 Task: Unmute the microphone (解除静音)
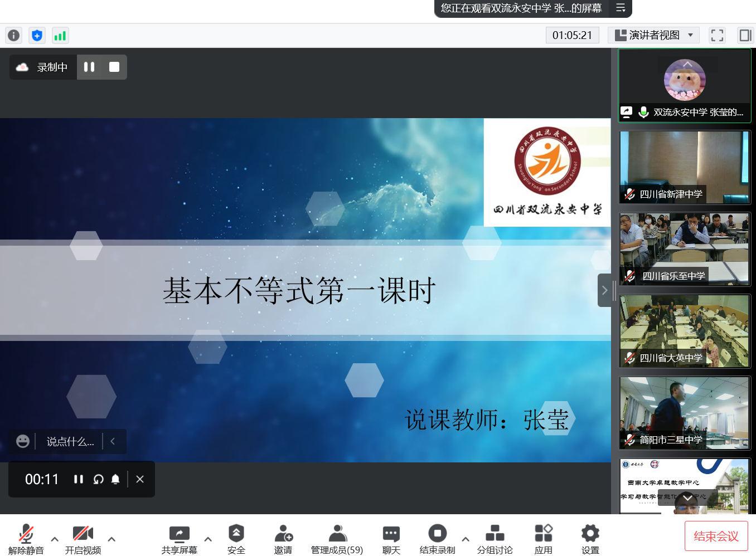pyautogui.click(x=26, y=539)
